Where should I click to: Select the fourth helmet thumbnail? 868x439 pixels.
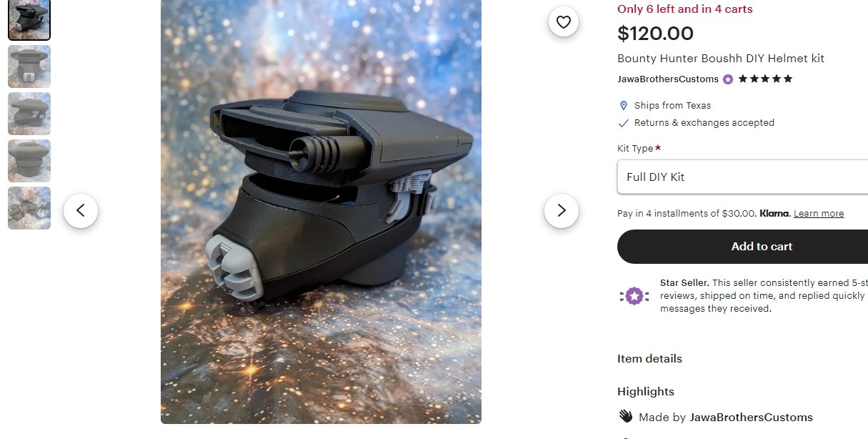click(x=29, y=161)
